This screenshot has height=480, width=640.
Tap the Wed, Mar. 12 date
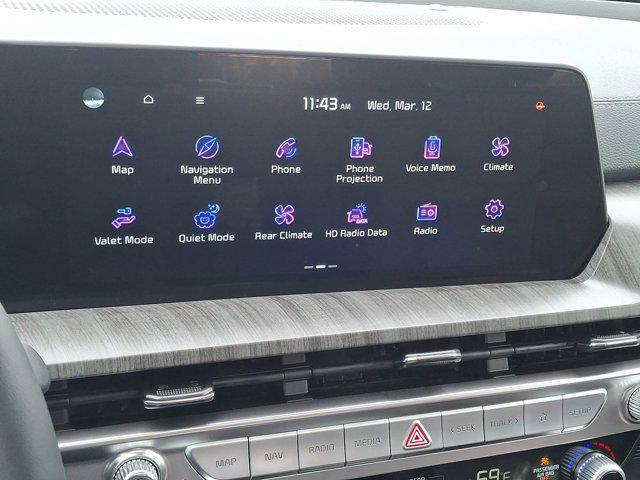(x=399, y=106)
